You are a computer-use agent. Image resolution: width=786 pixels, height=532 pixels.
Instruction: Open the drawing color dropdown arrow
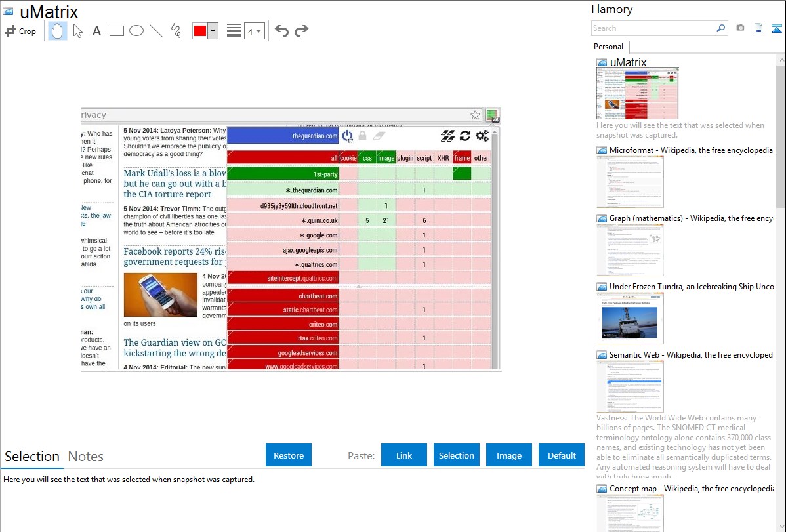(x=213, y=31)
